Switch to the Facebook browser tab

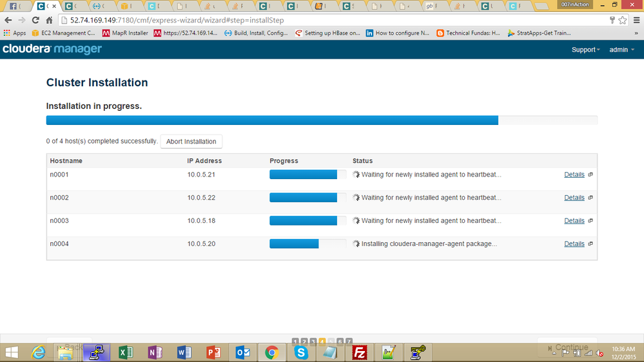[x=15, y=6]
